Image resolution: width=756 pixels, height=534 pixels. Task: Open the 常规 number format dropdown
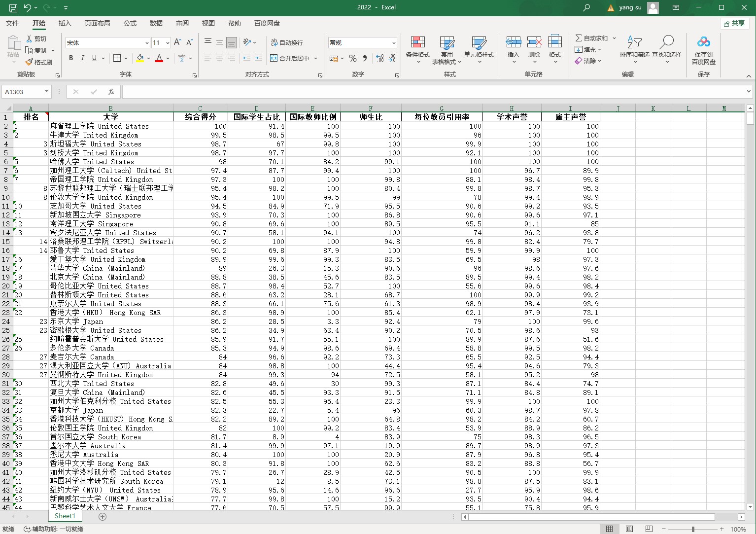tap(393, 43)
